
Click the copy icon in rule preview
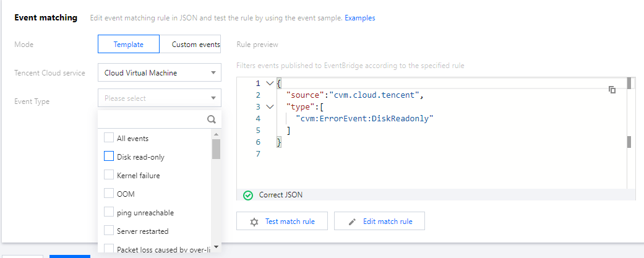click(612, 90)
